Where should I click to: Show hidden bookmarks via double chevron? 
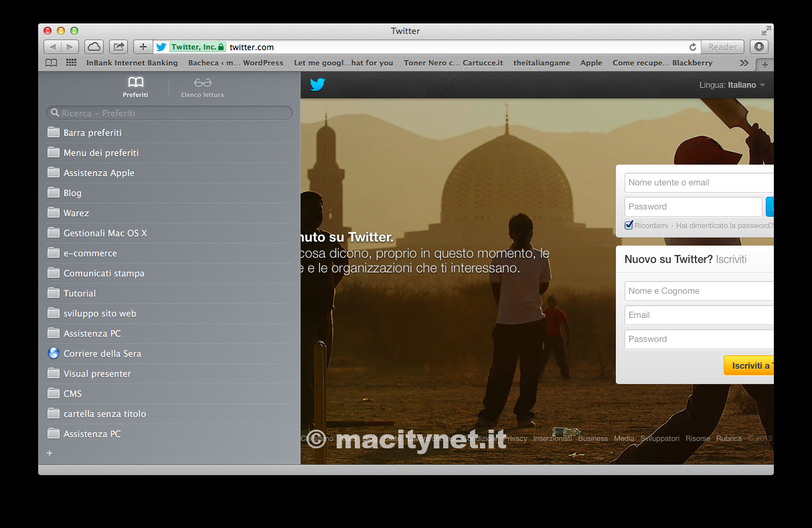pos(744,63)
